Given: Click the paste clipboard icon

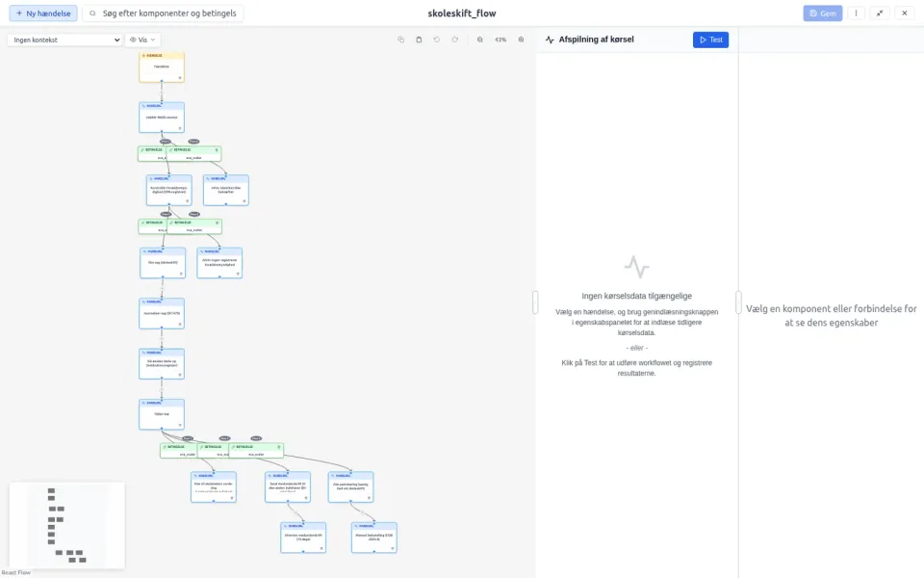Looking at the screenshot, I should pyautogui.click(x=419, y=39).
